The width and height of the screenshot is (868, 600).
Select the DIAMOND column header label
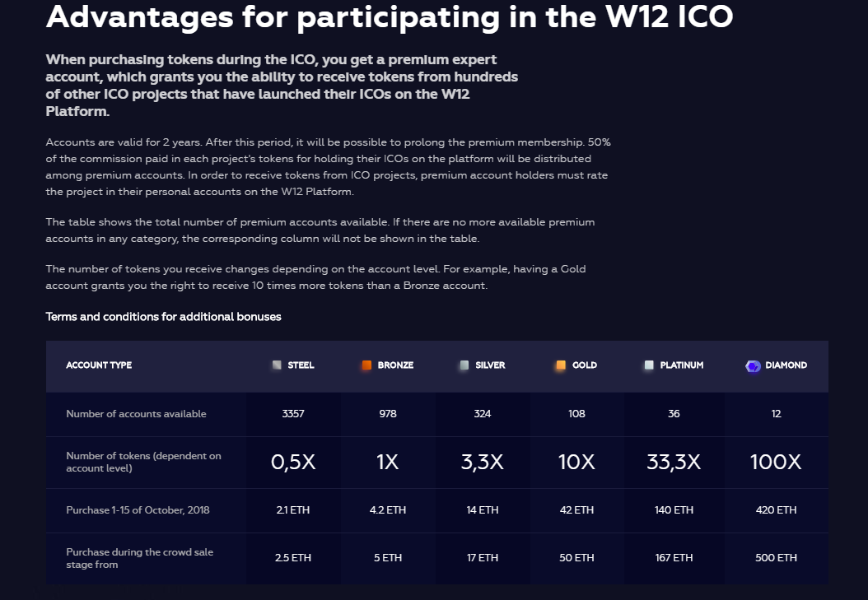786,365
